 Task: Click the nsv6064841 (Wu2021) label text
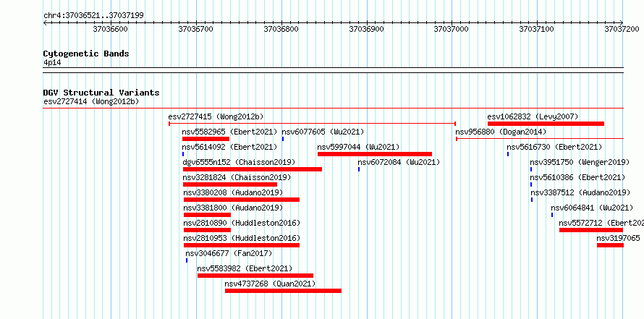click(592, 208)
